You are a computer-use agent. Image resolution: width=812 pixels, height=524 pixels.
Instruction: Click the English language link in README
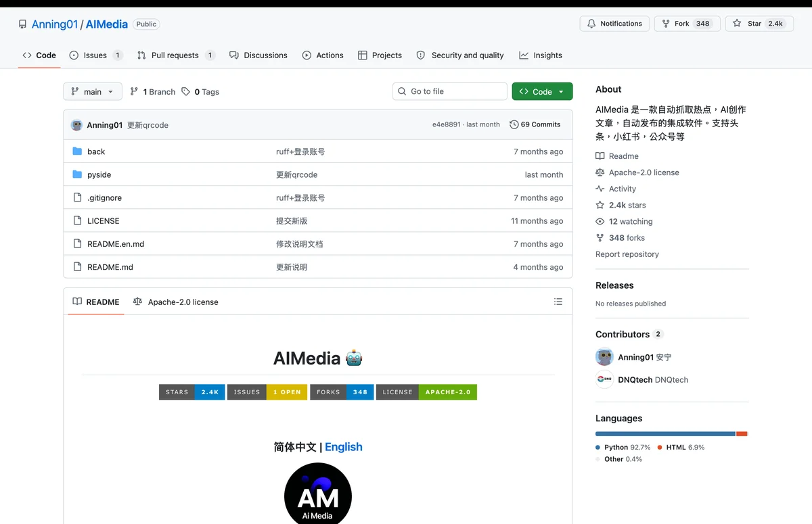coord(344,447)
